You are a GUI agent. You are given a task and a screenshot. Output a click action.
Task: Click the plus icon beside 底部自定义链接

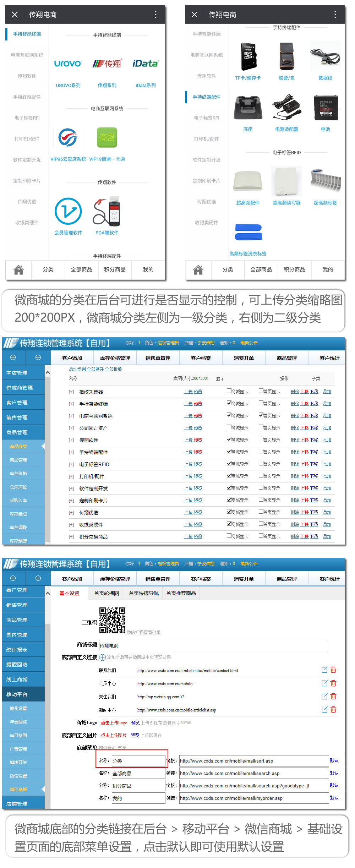[x=102, y=657]
